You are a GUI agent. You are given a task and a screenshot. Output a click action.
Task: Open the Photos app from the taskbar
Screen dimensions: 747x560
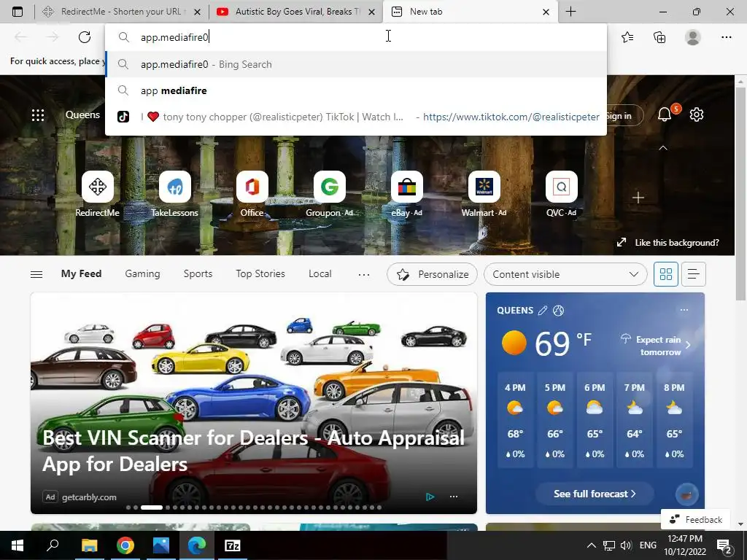pyautogui.click(x=161, y=545)
